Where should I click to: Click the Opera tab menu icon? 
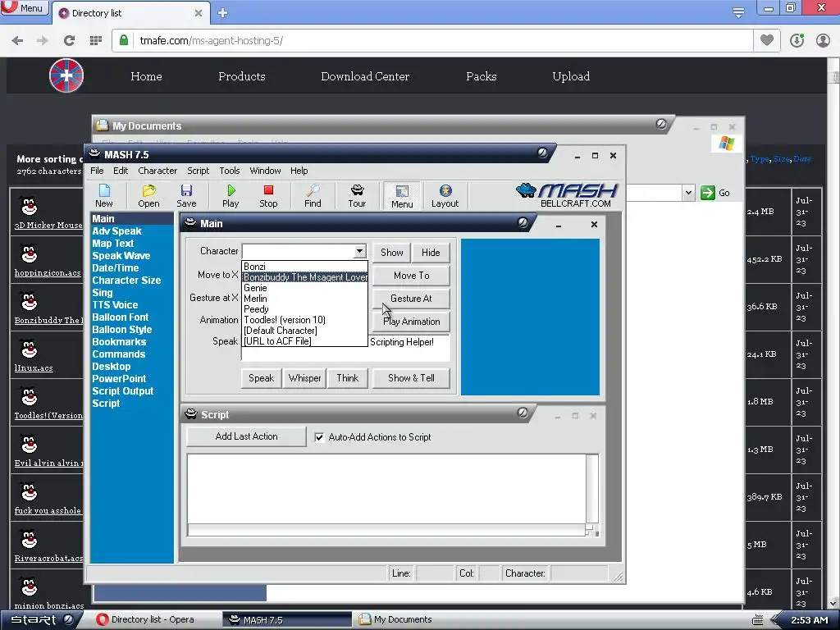[738, 11]
